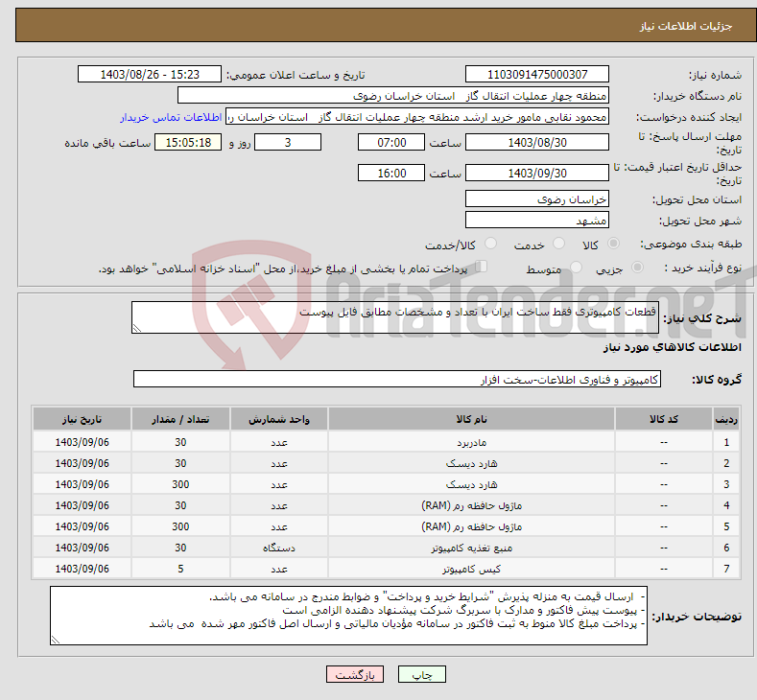Click the buyer organization name field
The height and width of the screenshot is (700, 757).
point(393,96)
